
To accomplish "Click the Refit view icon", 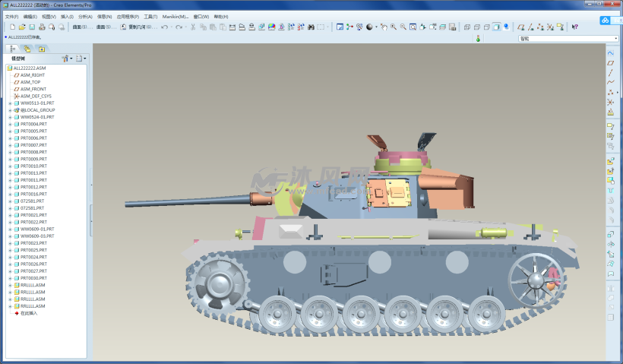I will tap(413, 27).
